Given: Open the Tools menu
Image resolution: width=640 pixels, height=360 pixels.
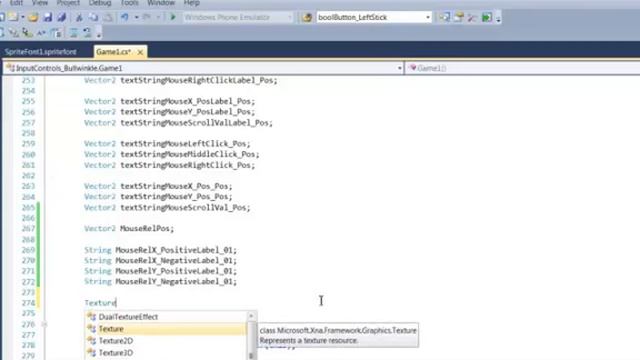Looking at the screenshot, I should (x=129, y=3).
